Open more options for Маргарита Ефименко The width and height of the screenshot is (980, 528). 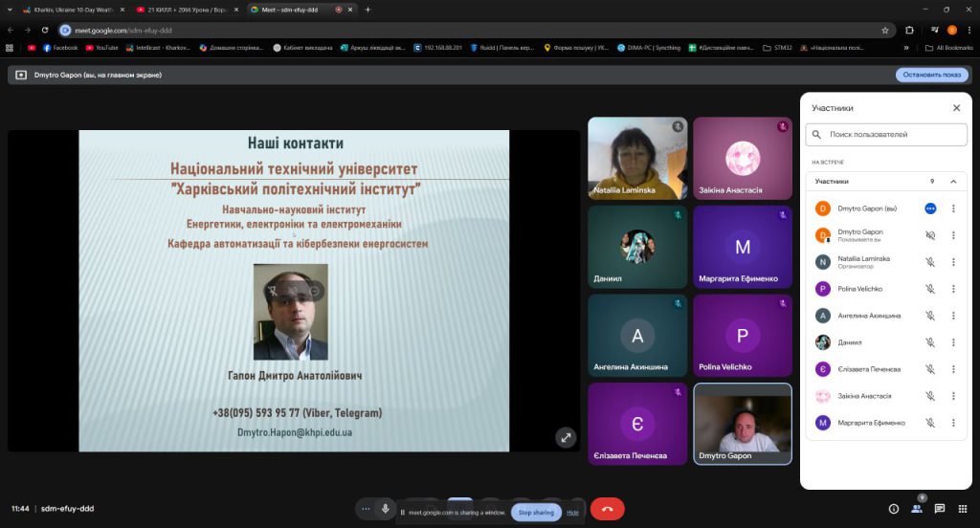tap(953, 423)
